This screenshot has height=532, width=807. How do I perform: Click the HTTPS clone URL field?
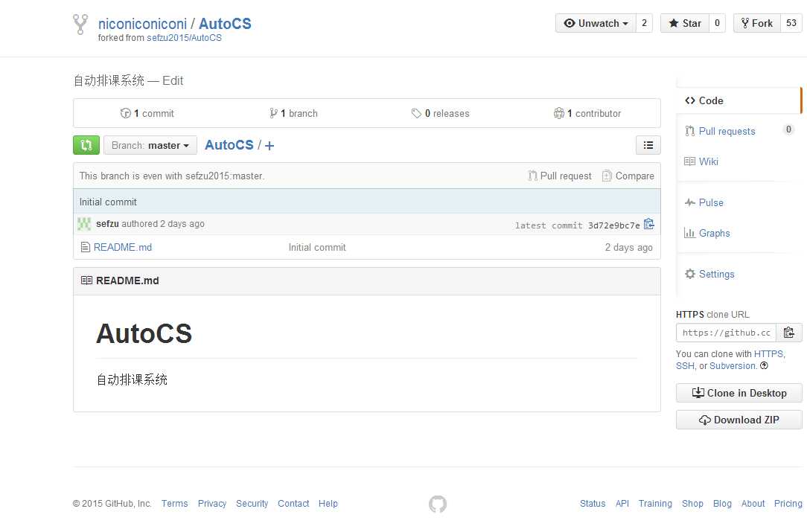(726, 333)
